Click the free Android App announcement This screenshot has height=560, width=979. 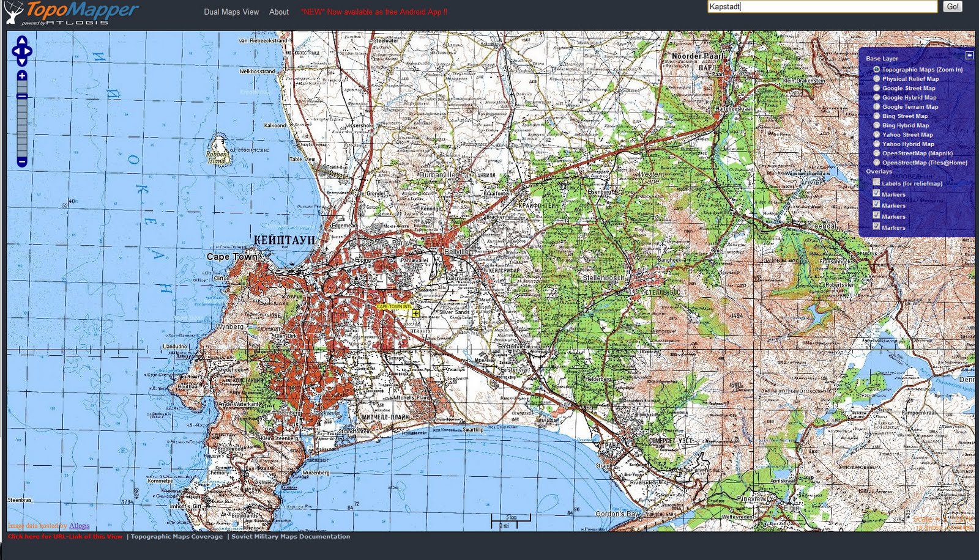tap(374, 12)
